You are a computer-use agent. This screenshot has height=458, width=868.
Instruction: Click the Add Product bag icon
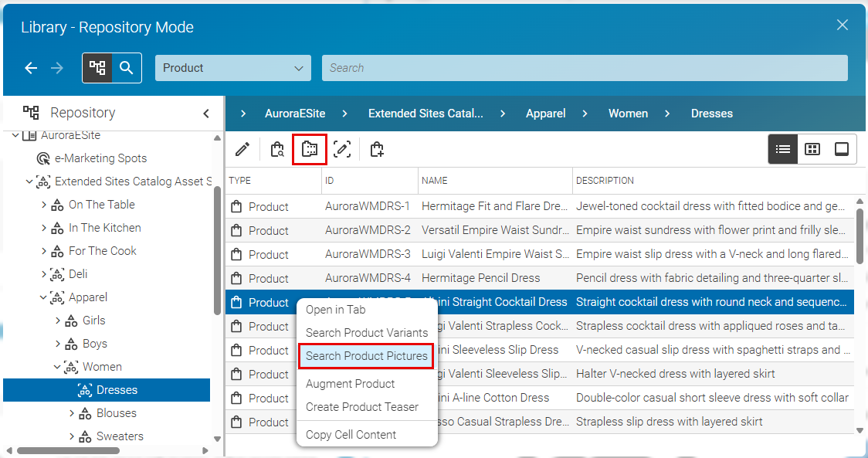coord(376,149)
